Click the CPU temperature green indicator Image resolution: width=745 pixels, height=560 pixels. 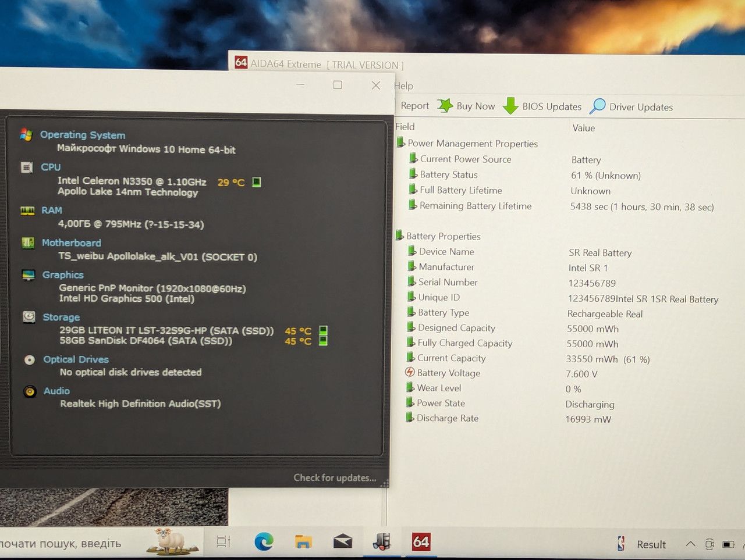pyautogui.click(x=257, y=182)
